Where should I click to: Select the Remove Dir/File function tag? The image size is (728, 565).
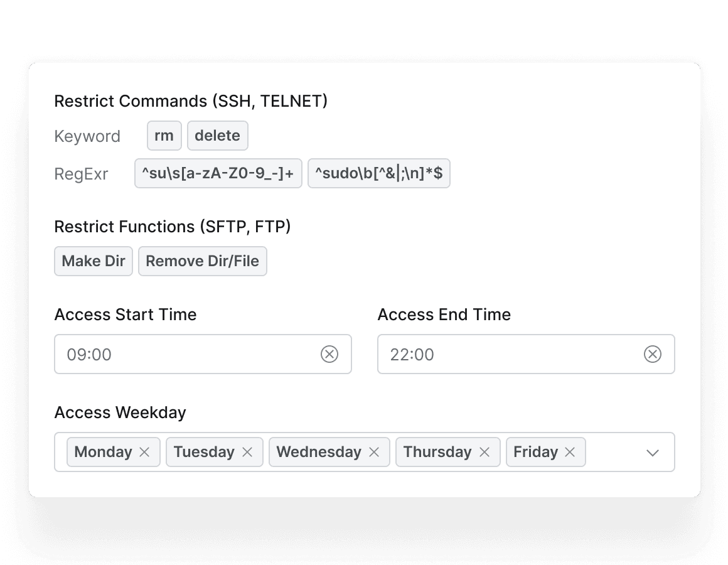[x=203, y=261]
